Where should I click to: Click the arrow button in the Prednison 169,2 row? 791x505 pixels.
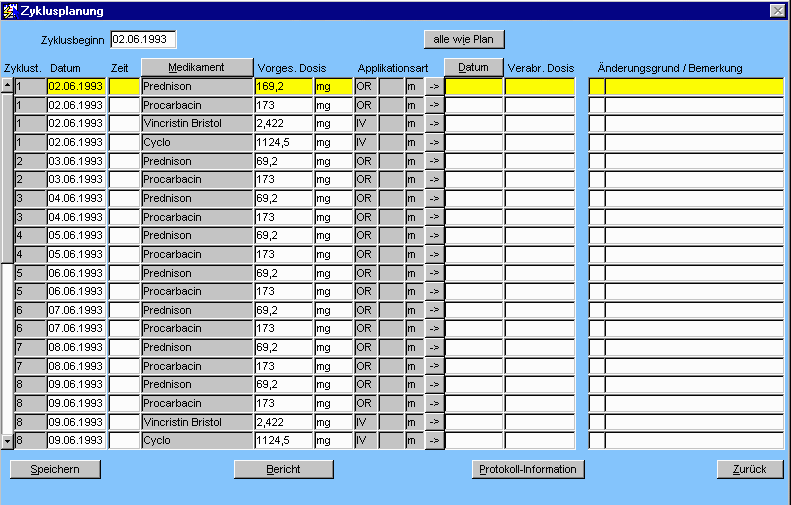tap(434, 87)
